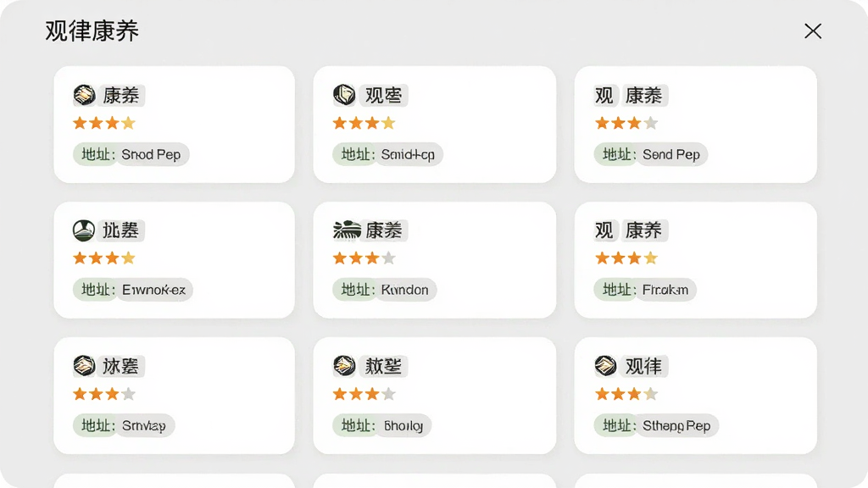Click the circular logo in the Ewnok-ez card
This screenshot has height=488, width=868.
point(84,230)
